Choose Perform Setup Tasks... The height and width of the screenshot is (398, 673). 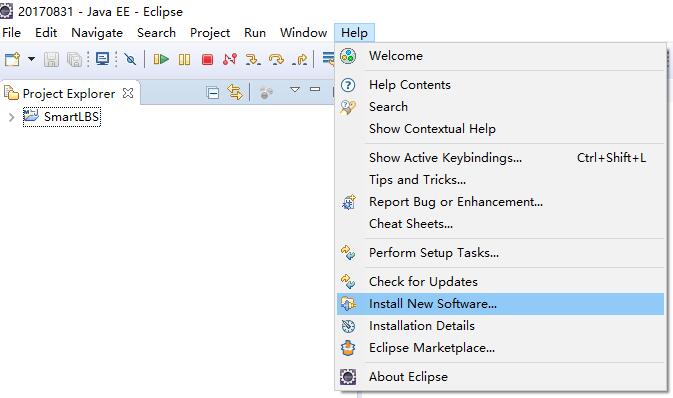click(x=500, y=253)
